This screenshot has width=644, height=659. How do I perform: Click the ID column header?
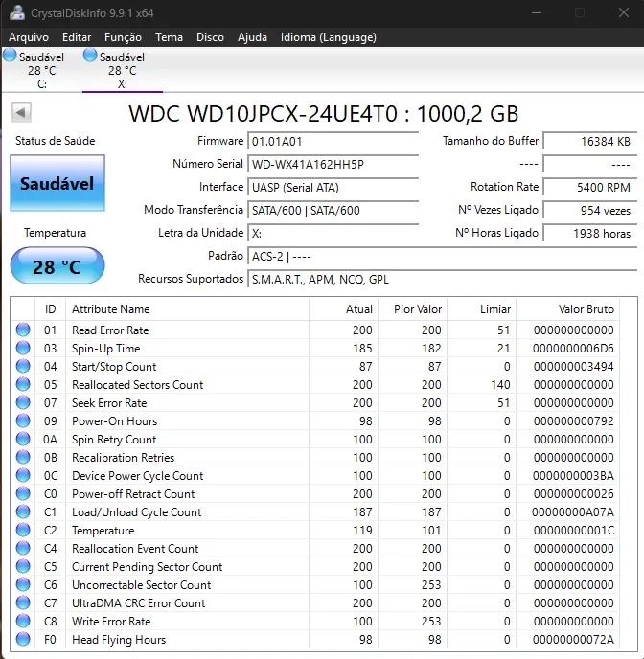(50, 308)
